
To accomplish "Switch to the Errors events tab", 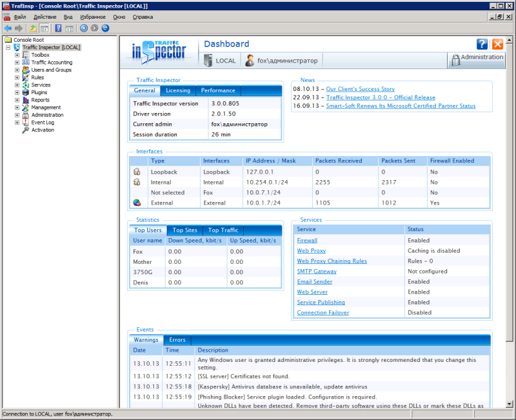I will coord(177,340).
